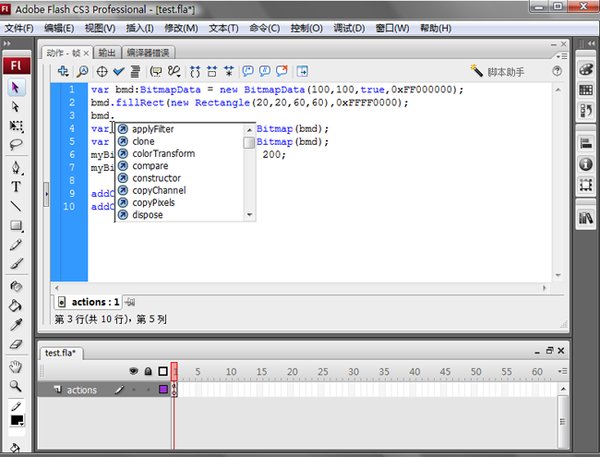Choose clone from code hint list
This screenshot has width=600, height=457.
coord(143,142)
